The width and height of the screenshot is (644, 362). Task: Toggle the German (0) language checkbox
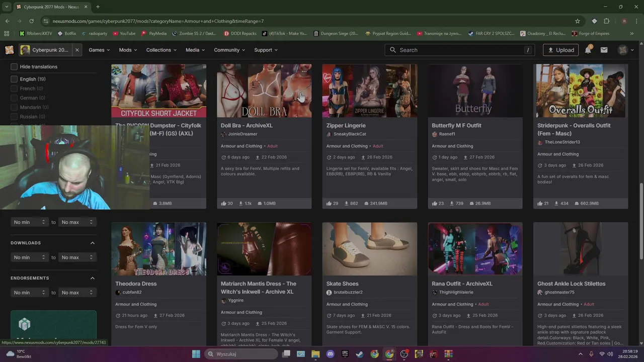tap(14, 98)
